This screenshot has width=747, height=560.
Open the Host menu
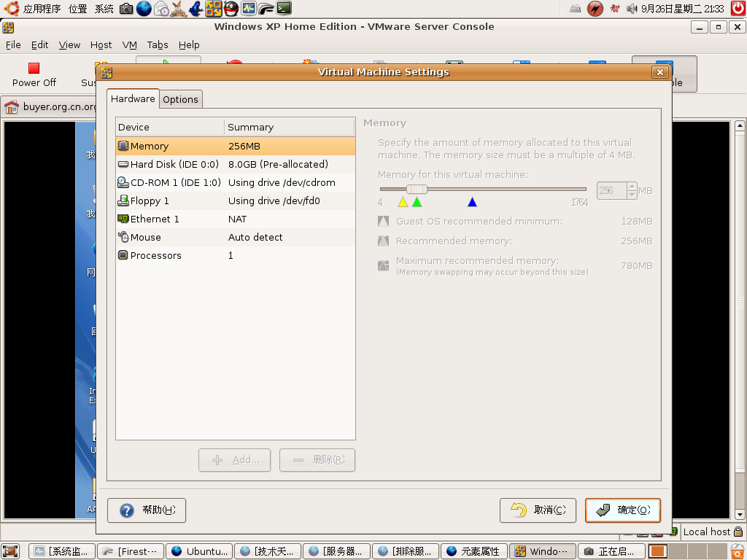pyautogui.click(x=101, y=44)
